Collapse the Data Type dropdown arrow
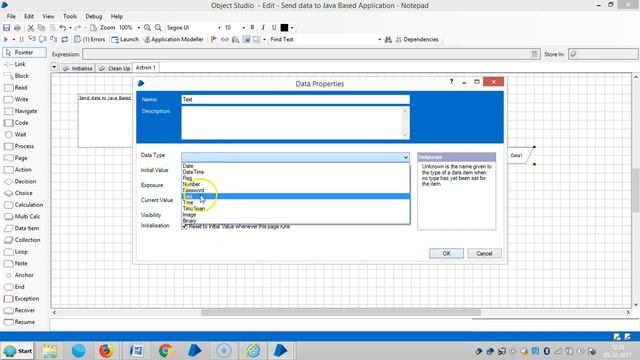The width and height of the screenshot is (640, 360). [x=405, y=157]
